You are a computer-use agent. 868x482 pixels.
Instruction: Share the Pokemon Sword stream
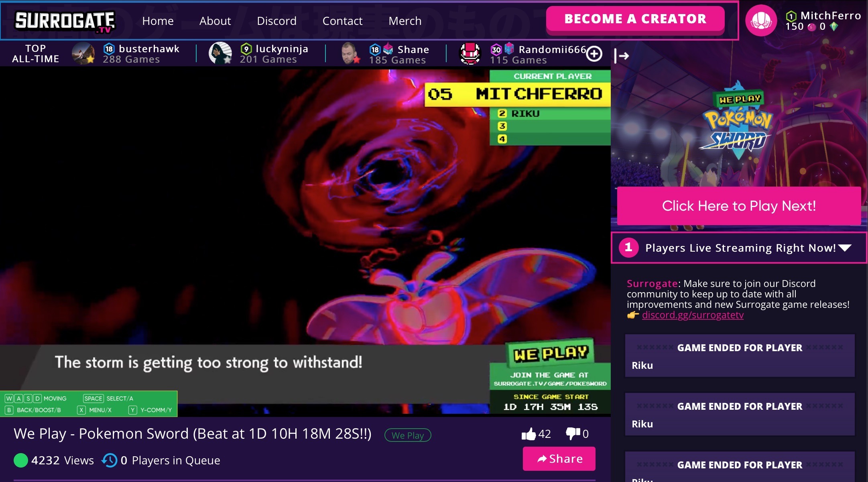pos(559,459)
